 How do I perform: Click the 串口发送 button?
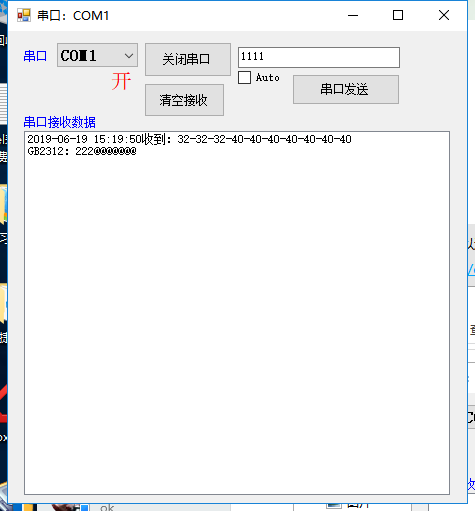(x=346, y=89)
